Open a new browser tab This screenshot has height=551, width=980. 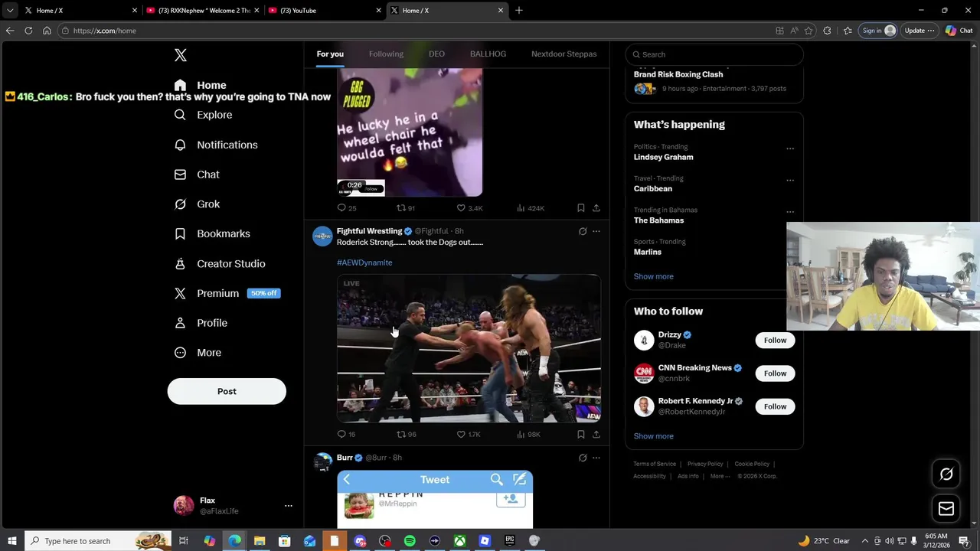tap(519, 10)
